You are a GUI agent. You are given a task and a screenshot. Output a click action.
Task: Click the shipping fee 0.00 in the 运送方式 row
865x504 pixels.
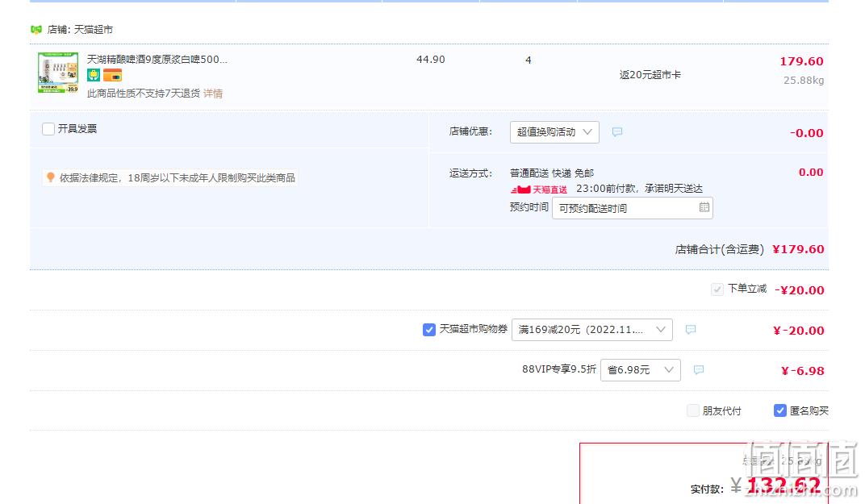(811, 172)
